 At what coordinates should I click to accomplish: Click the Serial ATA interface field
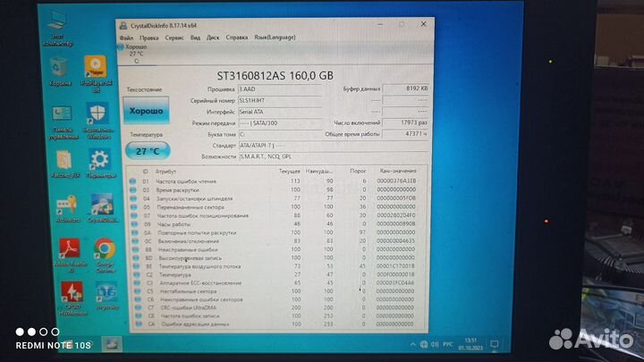280,112
